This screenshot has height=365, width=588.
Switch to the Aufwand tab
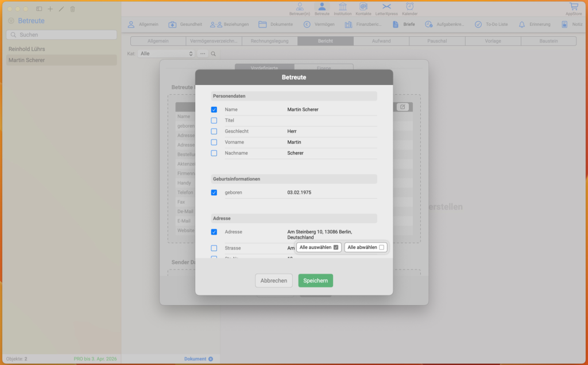pos(381,41)
